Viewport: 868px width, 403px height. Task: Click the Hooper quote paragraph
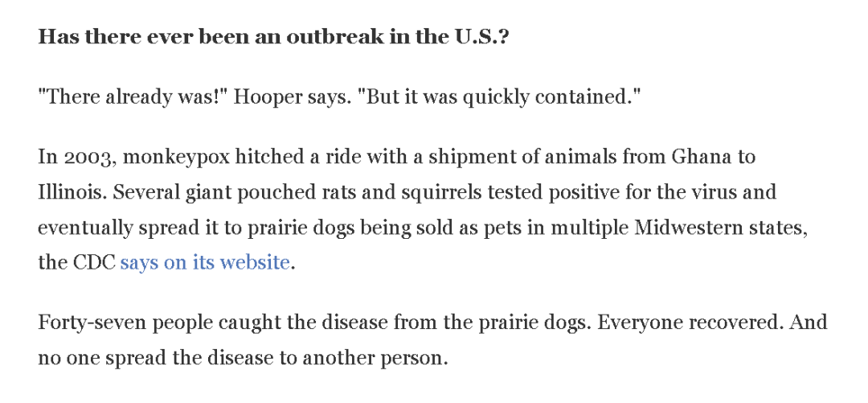point(338,97)
